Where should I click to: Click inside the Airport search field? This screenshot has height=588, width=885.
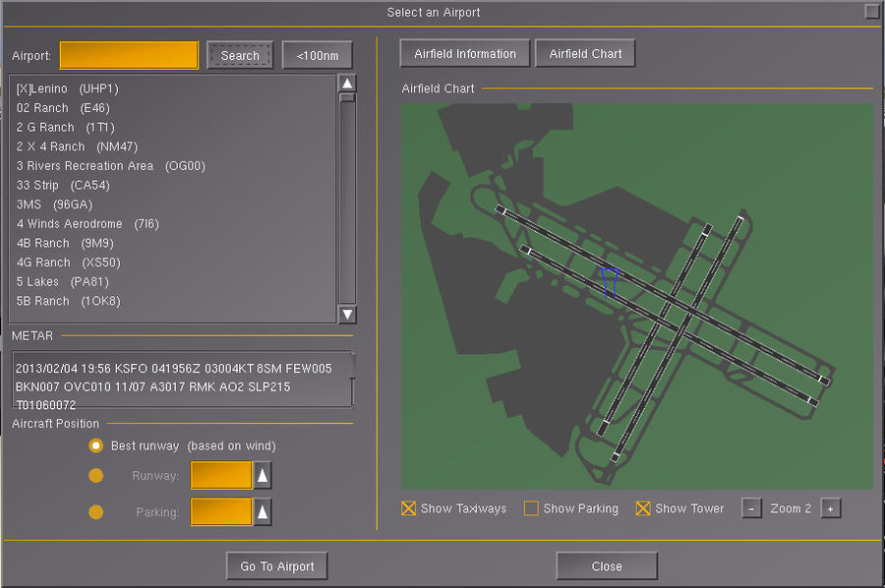click(x=128, y=55)
